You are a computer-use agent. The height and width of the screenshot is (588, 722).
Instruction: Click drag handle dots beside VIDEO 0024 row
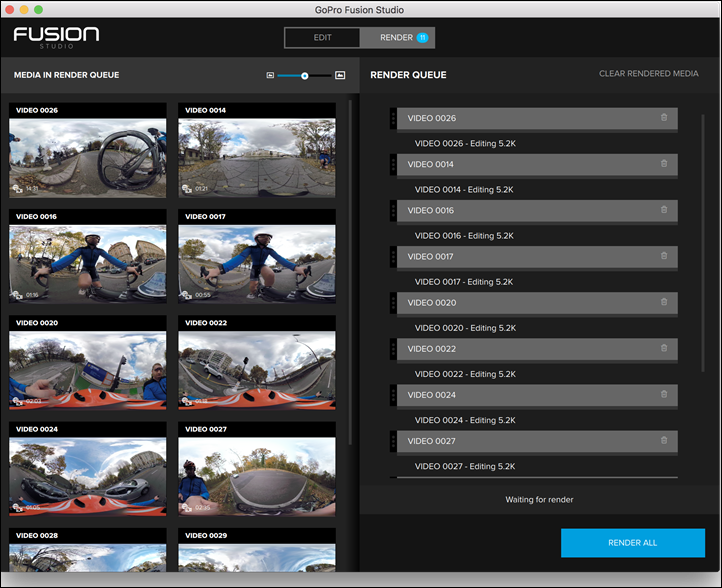(x=393, y=395)
